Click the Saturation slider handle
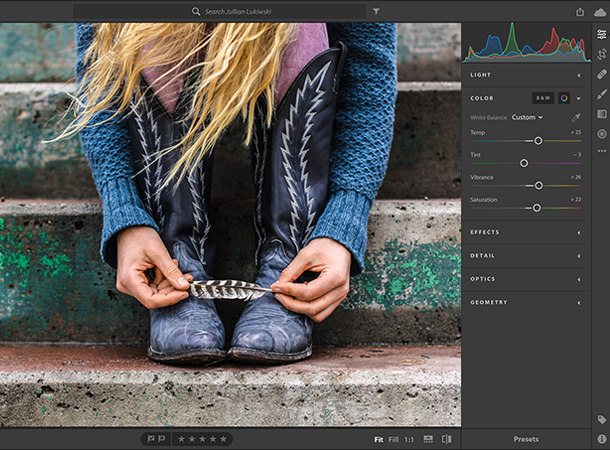610x450 pixels. tap(537, 208)
